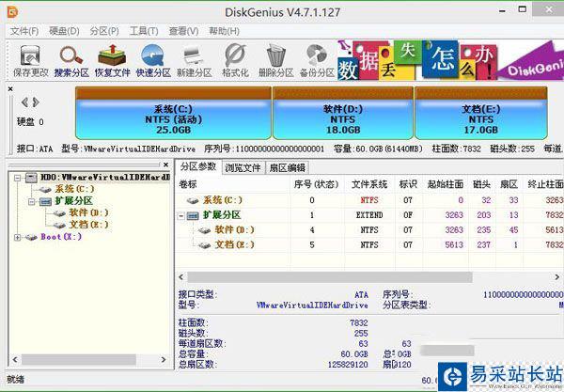Collapse 扩展分区 node in left tree

(32, 201)
